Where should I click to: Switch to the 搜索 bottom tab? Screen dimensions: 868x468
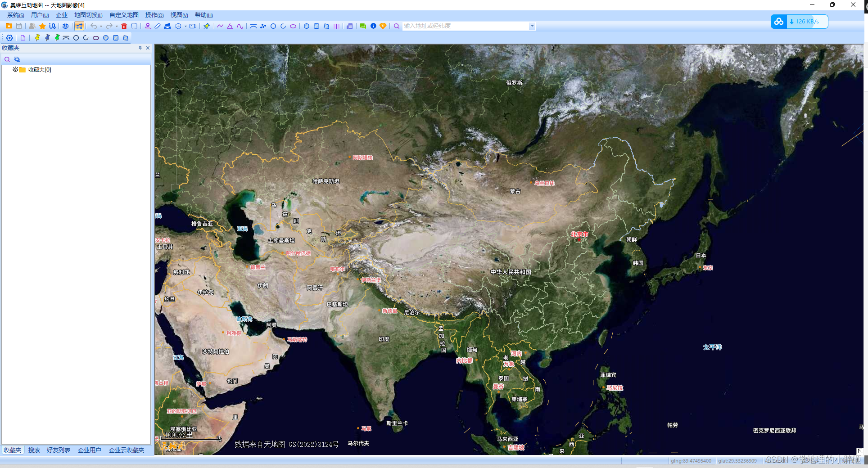(34, 450)
